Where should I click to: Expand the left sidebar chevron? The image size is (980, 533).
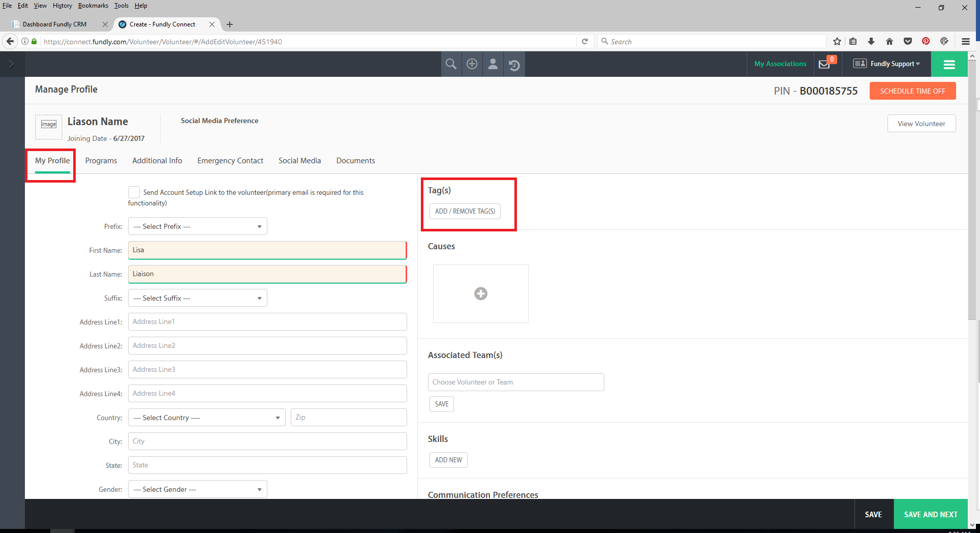12,64
